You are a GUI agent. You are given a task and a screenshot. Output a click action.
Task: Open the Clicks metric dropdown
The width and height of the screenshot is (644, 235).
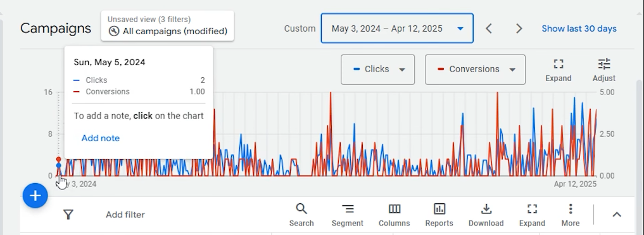click(x=377, y=70)
